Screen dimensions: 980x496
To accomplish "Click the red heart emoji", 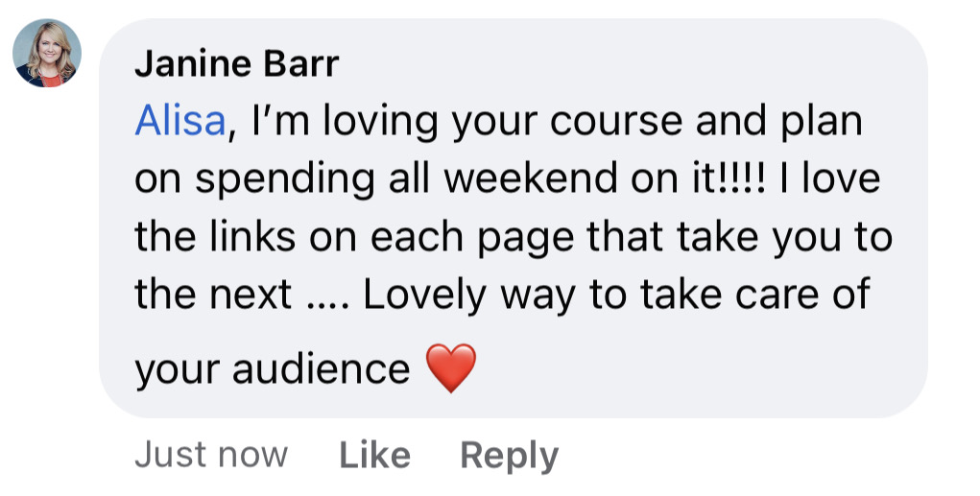I will [x=450, y=369].
